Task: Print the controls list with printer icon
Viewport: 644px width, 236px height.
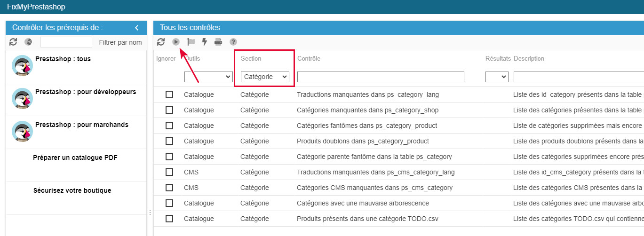Action: point(218,42)
